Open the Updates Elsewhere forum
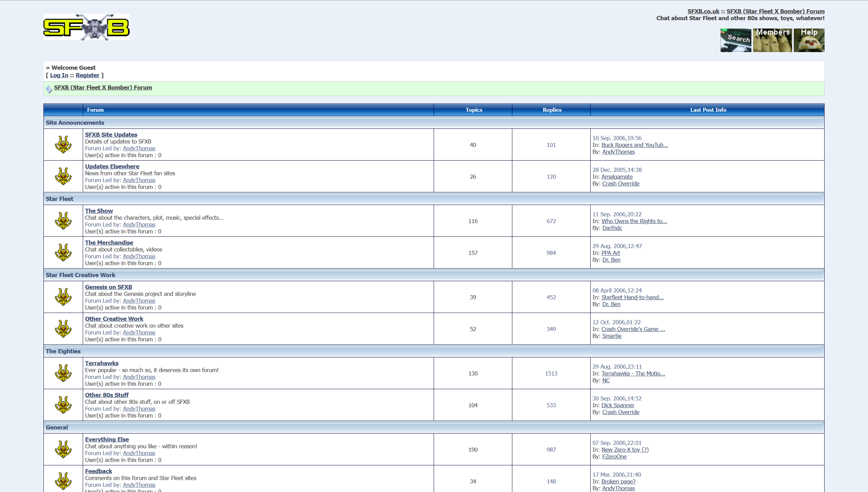The height and width of the screenshot is (492, 868). click(x=112, y=166)
